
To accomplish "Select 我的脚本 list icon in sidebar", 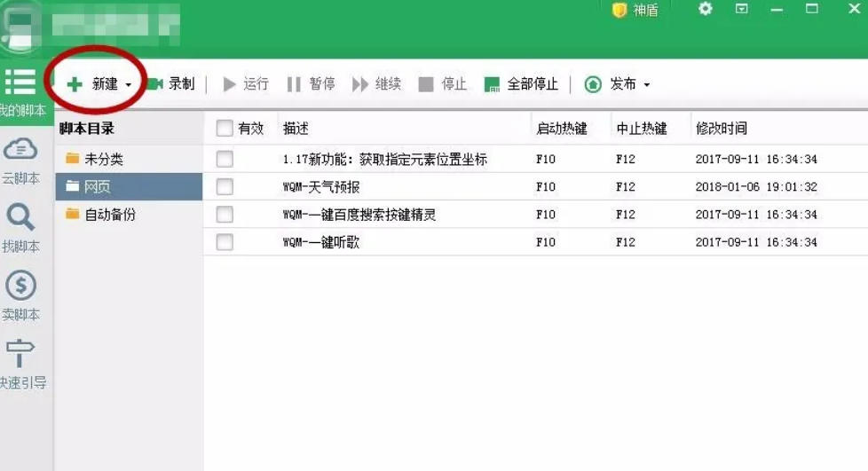I will click(20, 82).
